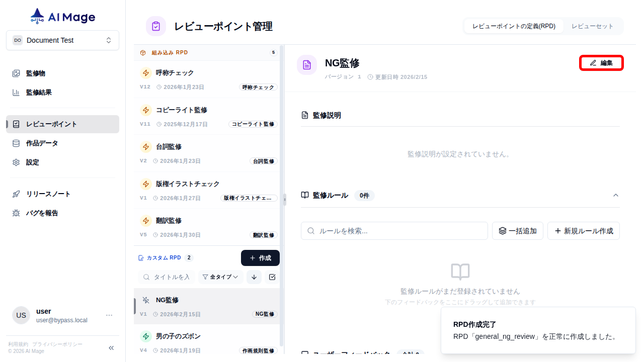The image size is (644, 362).
Task: Click the 編集 button for NG監修
Action: pos(601,63)
